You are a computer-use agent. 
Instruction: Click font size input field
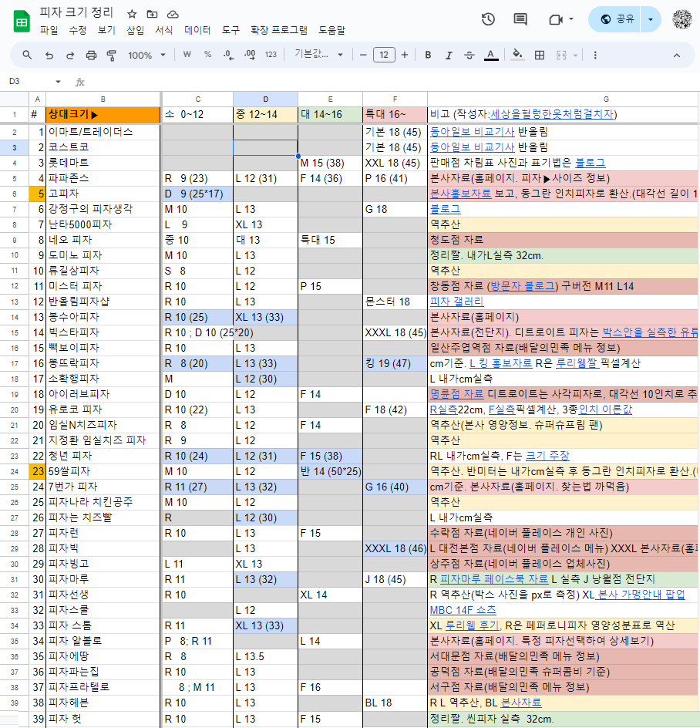[x=384, y=56]
